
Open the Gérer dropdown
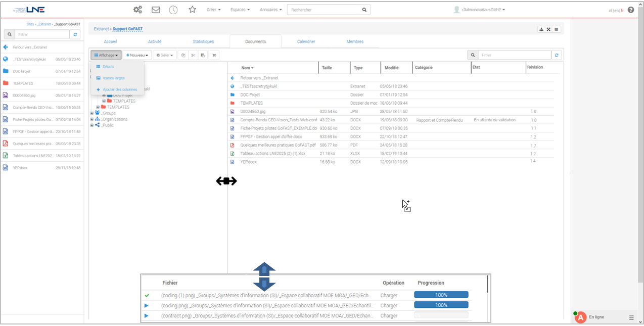[x=164, y=55]
